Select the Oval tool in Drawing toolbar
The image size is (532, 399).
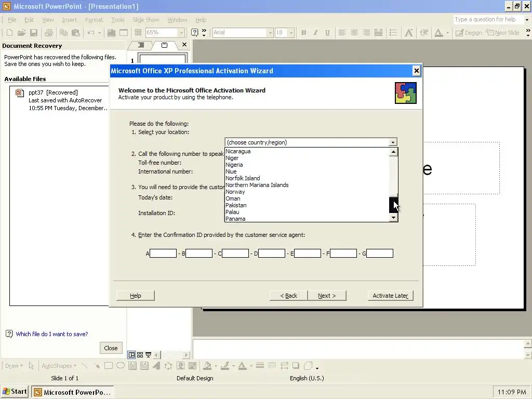121,366
